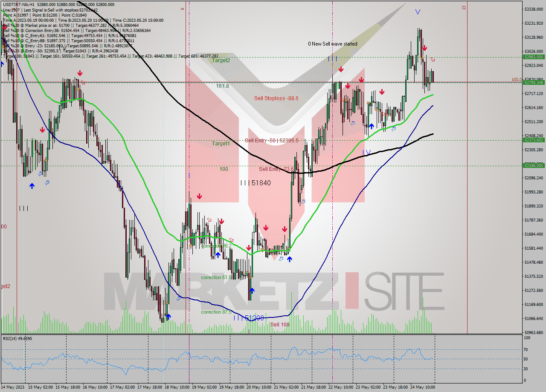Viewport: 546px width, 392px height.
Task: Click 51581.440 on price axis
Action: click(x=534, y=248)
